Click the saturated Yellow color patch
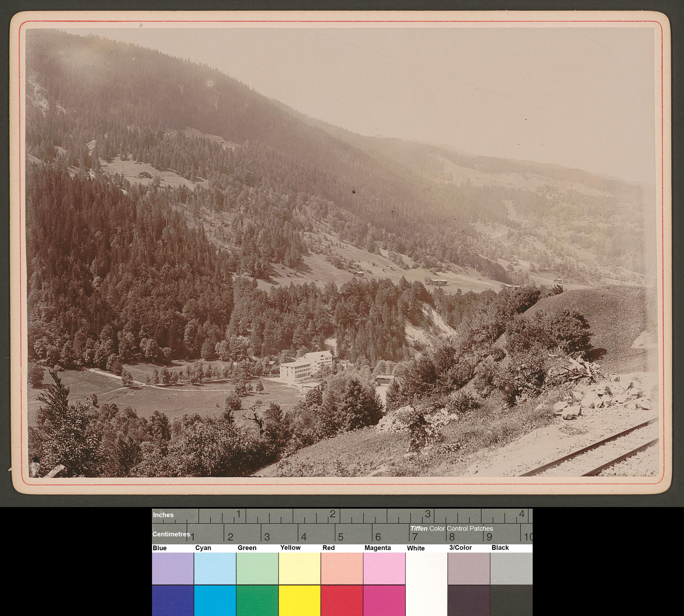The height and width of the screenshot is (616, 684). coord(300,601)
